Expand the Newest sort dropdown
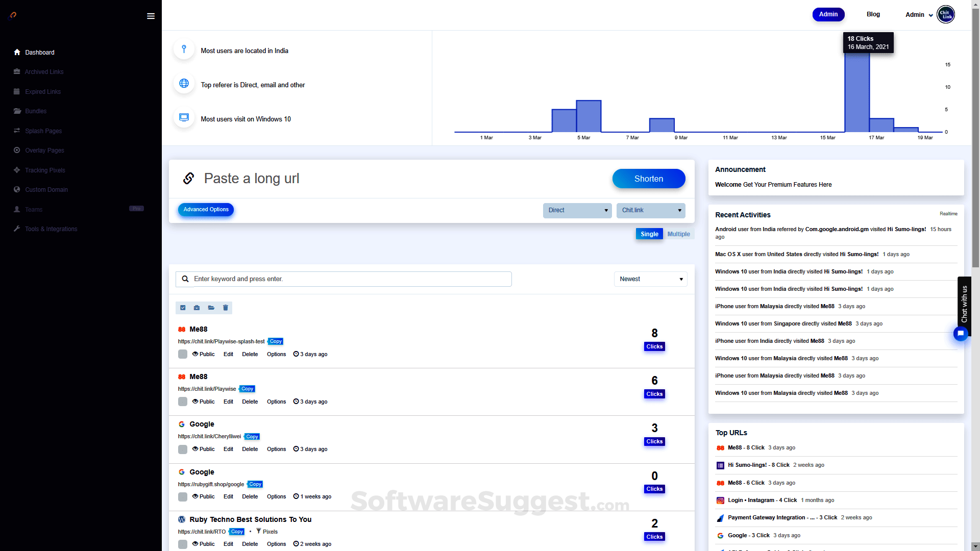Viewport: 980px width, 551px height. point(650,279)
